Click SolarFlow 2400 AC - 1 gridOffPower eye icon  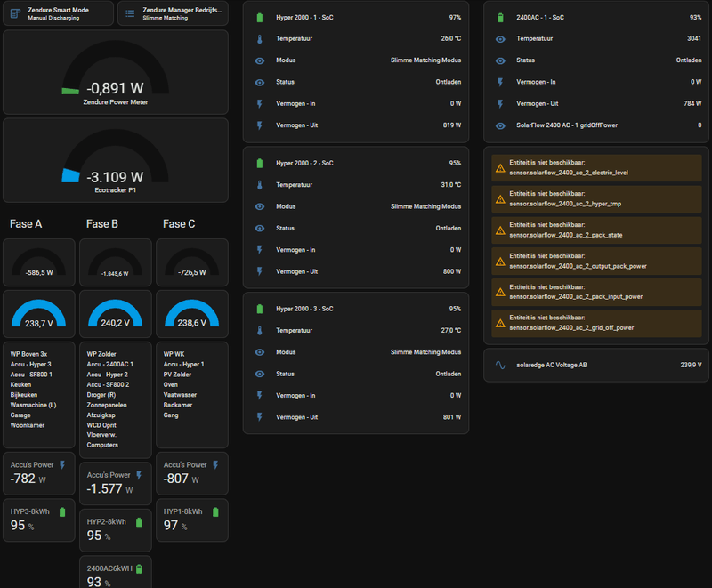click(x=500, y=126)
